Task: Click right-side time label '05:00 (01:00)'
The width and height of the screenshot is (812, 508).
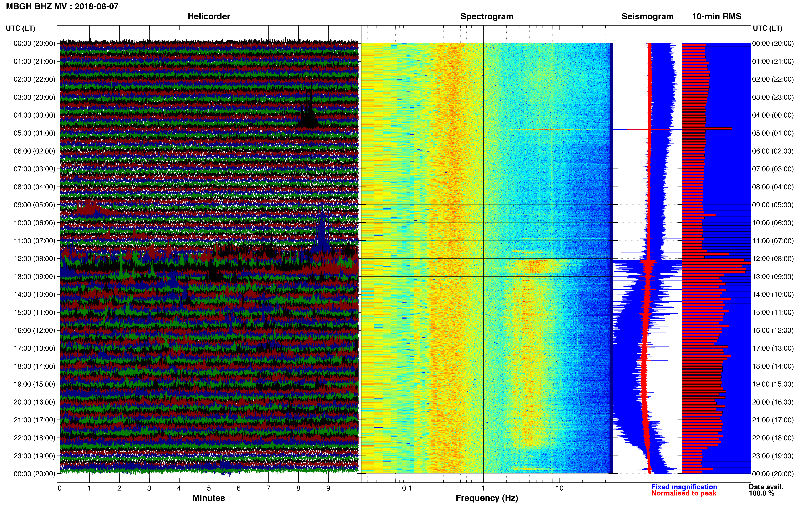Action: [773, 133]
